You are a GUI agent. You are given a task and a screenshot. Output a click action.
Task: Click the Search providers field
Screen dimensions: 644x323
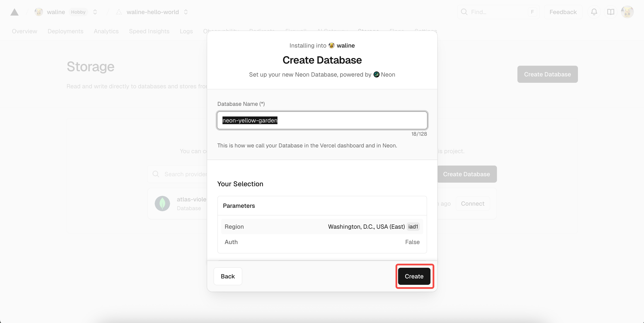[x=185, y=174]
